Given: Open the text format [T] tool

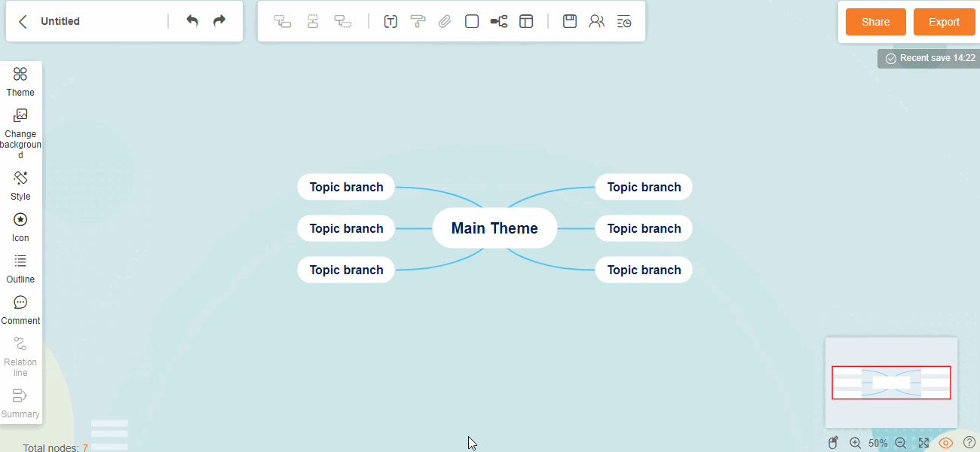Looking at the screenshot, I should [390, 21].
